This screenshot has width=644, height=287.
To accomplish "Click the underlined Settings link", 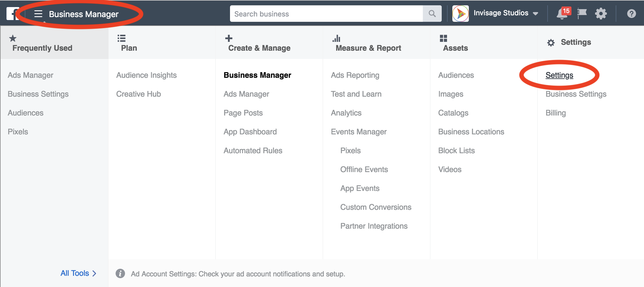I will (559, 75).
